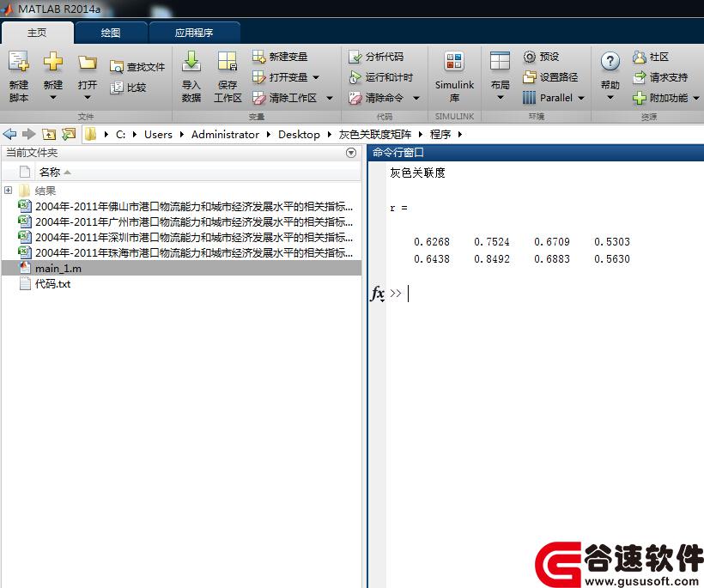This screenshot has height=588, width=704.
Task: Click the New Script (新建脚本) icon
Action: [18, 62]
